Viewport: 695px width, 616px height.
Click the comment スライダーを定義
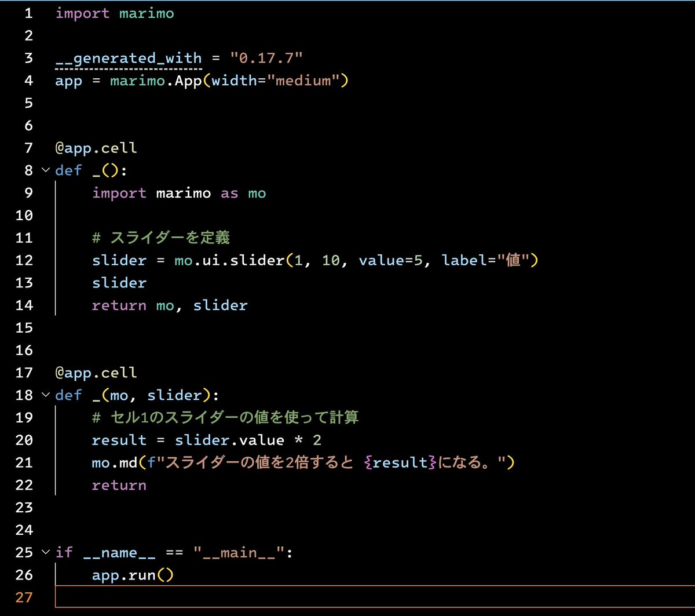pos(161,238)
